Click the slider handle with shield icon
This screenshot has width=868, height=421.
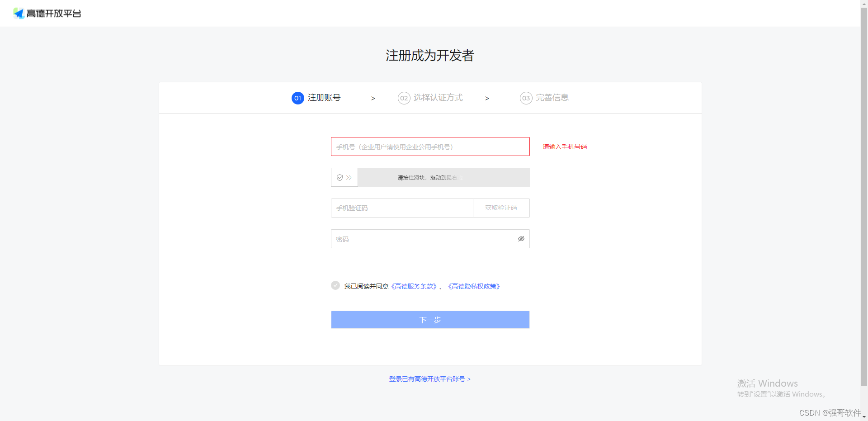point(344,177)
